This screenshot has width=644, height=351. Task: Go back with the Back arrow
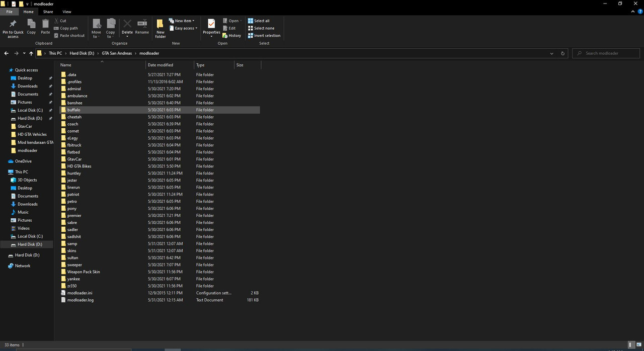pyautogui.click(x=6, y=53)
